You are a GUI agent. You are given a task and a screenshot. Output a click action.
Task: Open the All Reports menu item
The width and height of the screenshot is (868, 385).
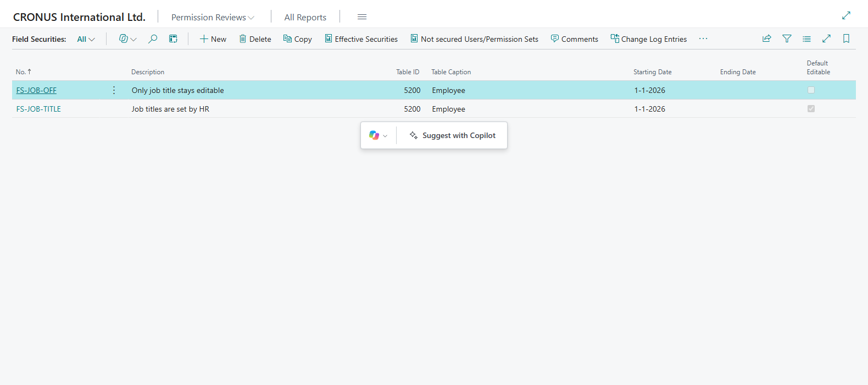[x=305, y=17]
